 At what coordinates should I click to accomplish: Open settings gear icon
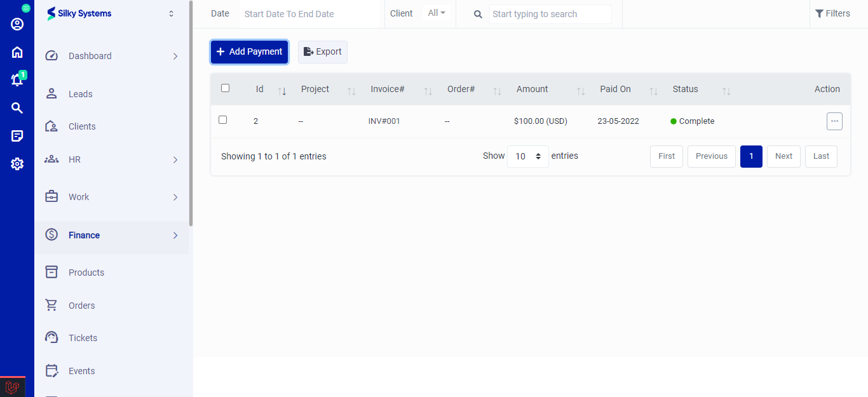point(17,164)
